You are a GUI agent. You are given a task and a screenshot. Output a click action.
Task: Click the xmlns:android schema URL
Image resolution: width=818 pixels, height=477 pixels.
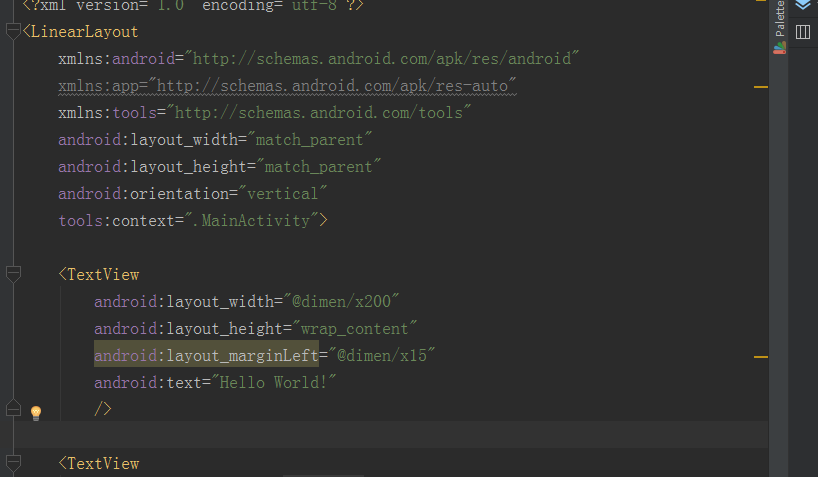382,58
